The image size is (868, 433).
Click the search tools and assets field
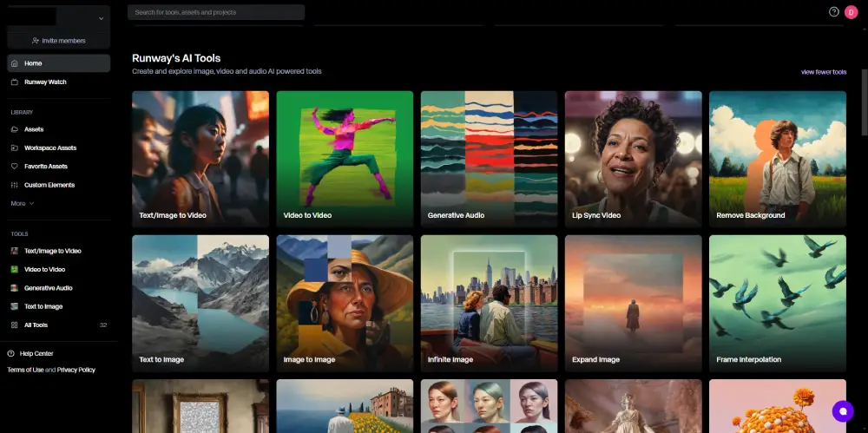point(216,12)
